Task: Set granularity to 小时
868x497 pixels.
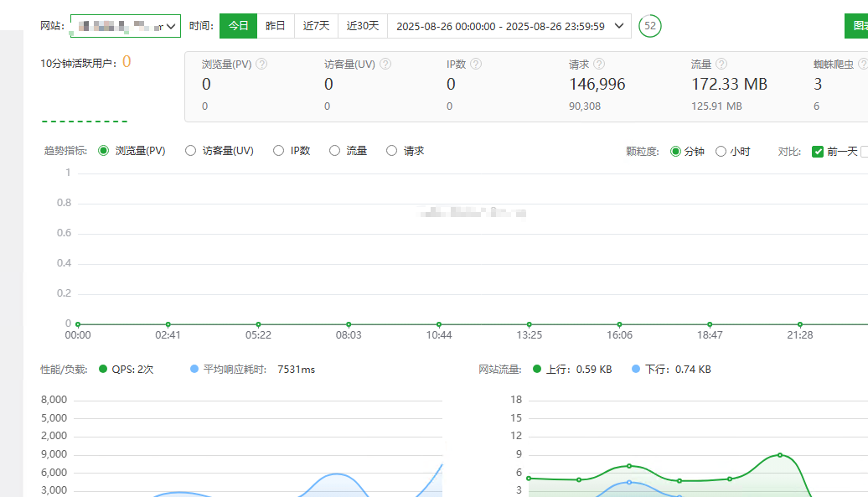Action: 721,152
